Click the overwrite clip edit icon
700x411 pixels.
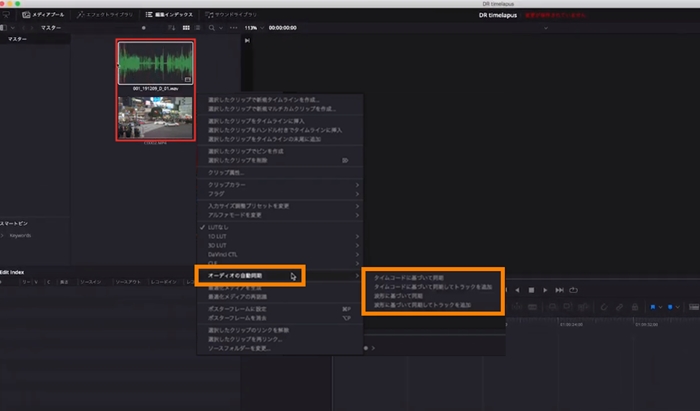coord(567,307)
